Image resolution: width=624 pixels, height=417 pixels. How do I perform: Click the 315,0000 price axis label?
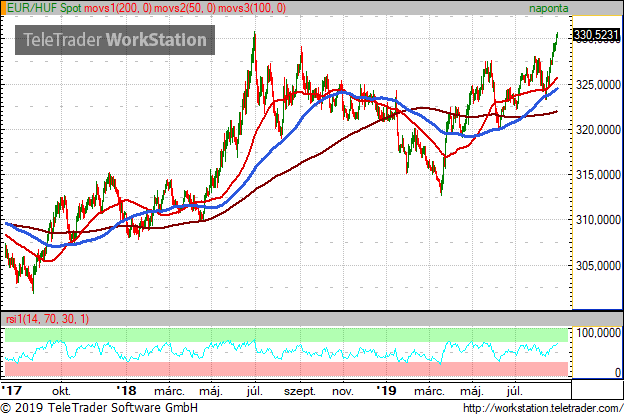pos(599,175)
